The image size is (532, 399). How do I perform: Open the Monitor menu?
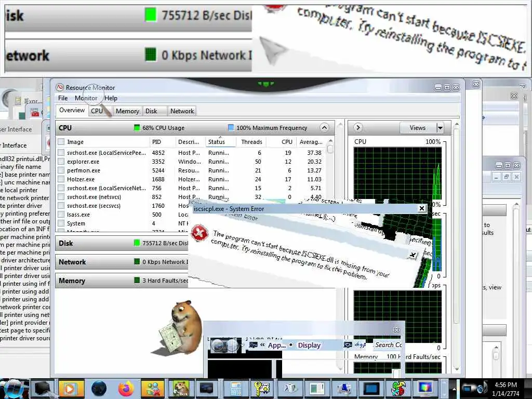86,98
